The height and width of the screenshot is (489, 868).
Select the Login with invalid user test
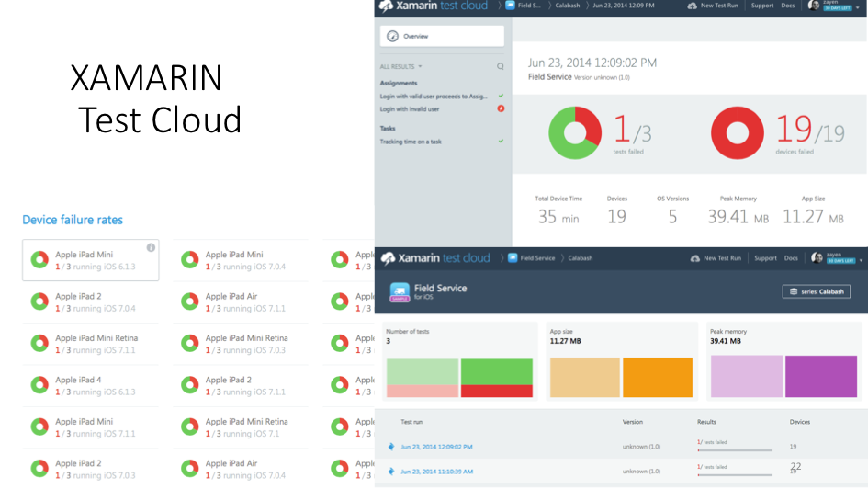coord(409,109)
